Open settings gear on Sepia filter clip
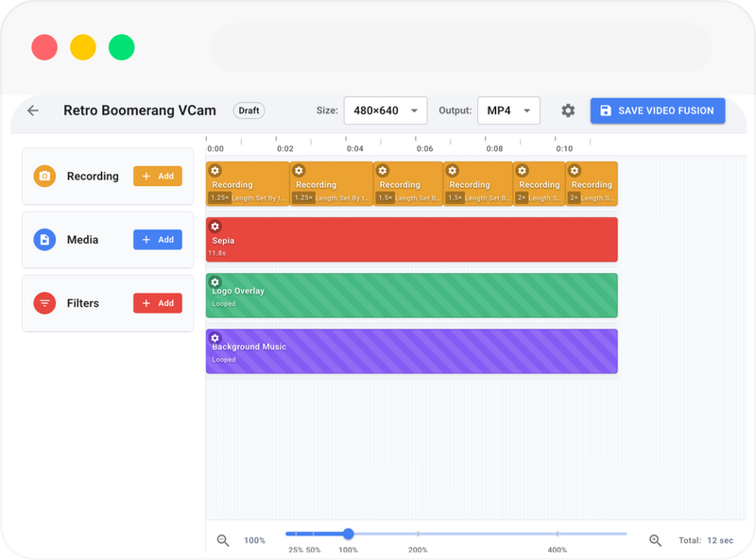Image resolution: width=756 pixels, height=560 pixels. click(x=215, y=227)
